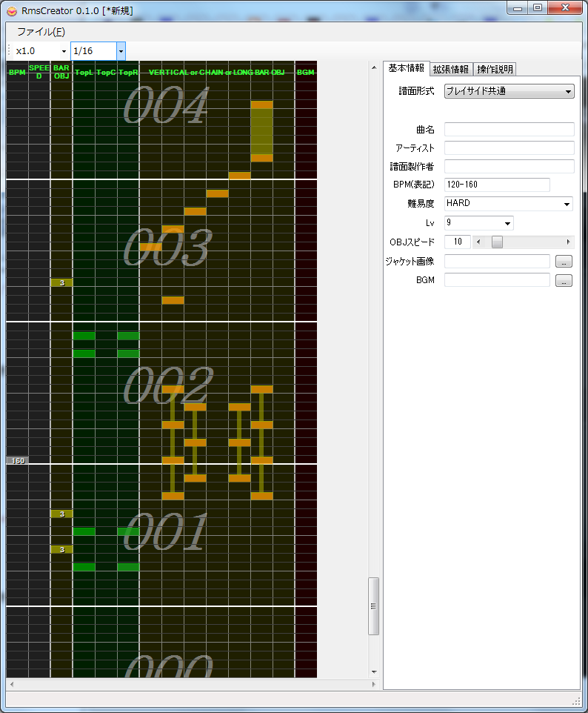588x713 pixels.
Task: Click the アーティスト input field
Action: (509, 147)
